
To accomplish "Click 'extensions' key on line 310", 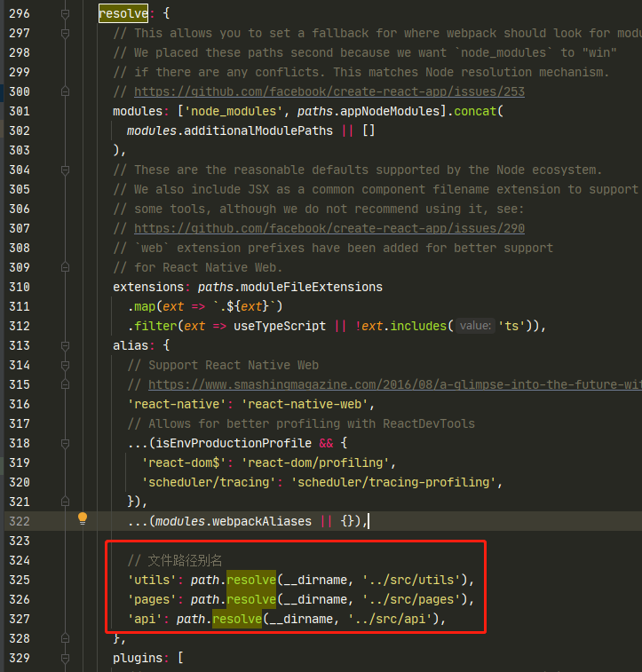I will click(x=148, y=287).
